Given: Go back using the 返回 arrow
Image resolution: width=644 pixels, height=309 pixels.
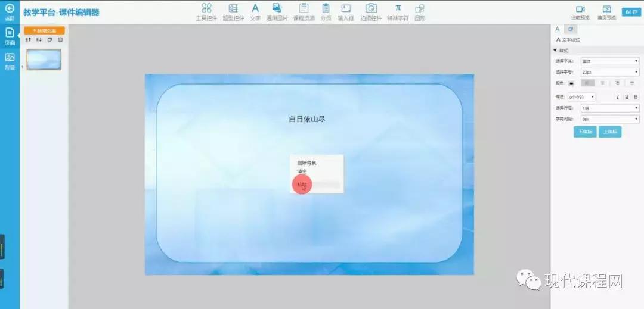Looking at the screenshot, I should (x=10, y=11).
